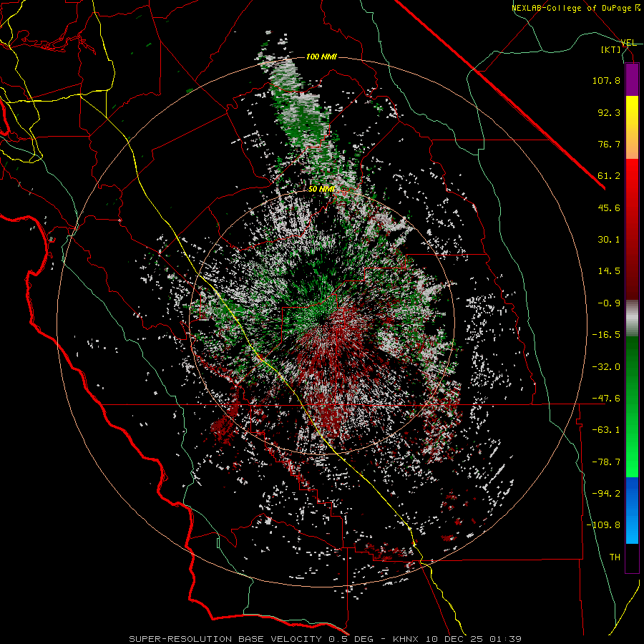Click the blue segment of color scale
This screenshot has height=644, width=644.
632,510
